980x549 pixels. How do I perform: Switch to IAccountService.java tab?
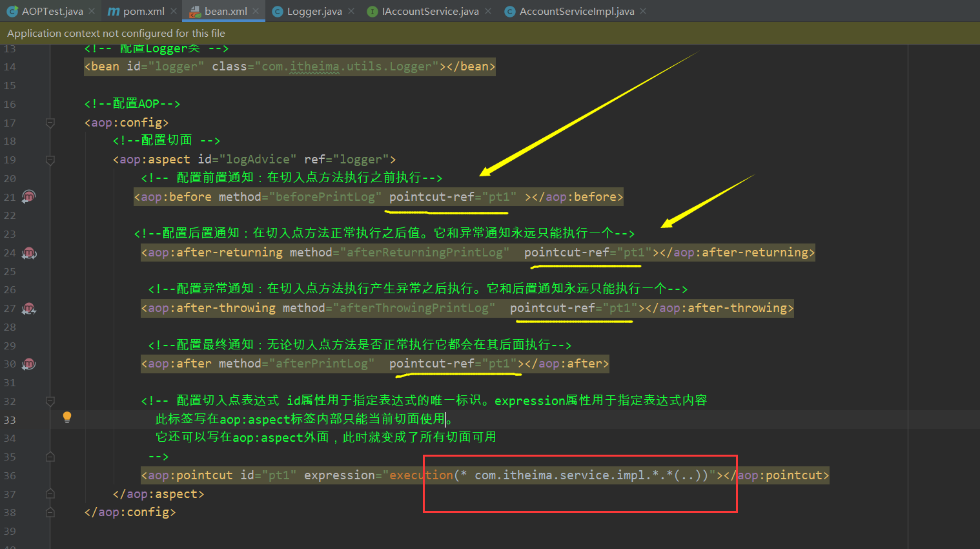[x=431, y=11]
